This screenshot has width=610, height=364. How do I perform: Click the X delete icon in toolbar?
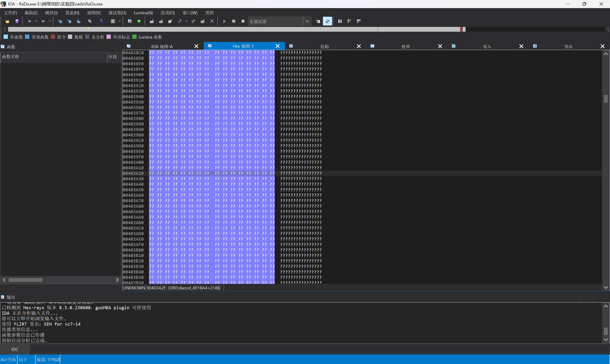(x=212, y=21)
